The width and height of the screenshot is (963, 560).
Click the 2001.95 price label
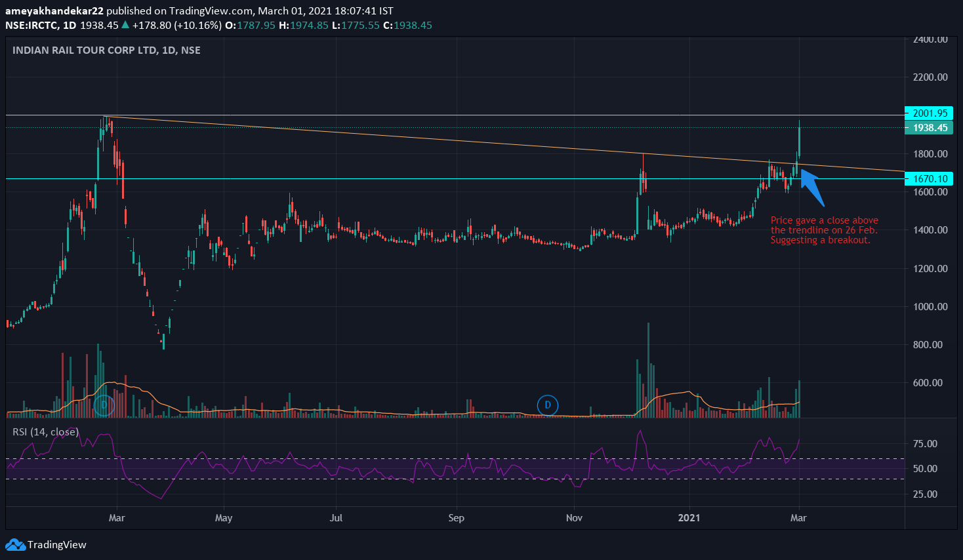(x=928, y=113)
